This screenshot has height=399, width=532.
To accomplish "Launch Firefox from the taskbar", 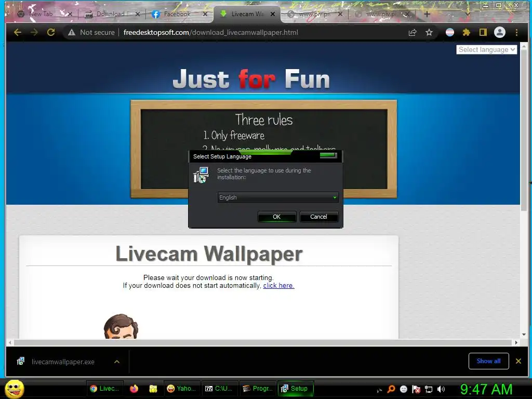I will pyautogui.click(x=134, y=389).
